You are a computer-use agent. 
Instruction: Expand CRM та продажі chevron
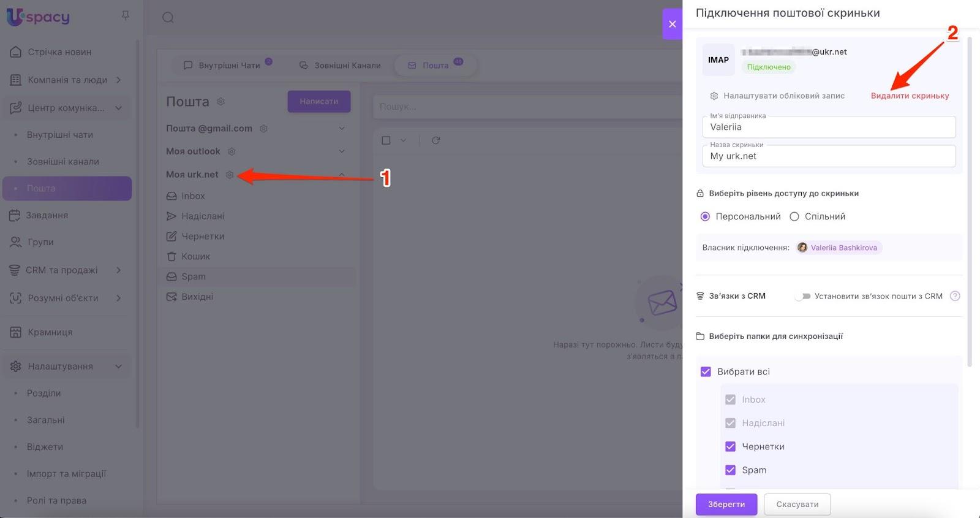[x=118, y=270]
